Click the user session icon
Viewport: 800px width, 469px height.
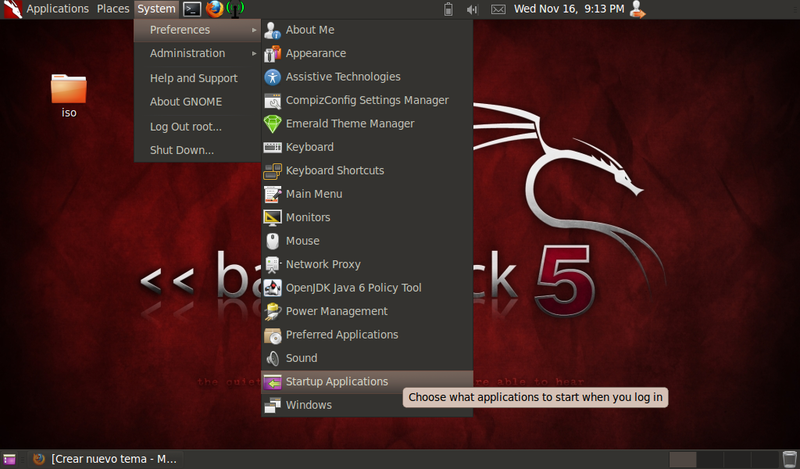[637, 9]
